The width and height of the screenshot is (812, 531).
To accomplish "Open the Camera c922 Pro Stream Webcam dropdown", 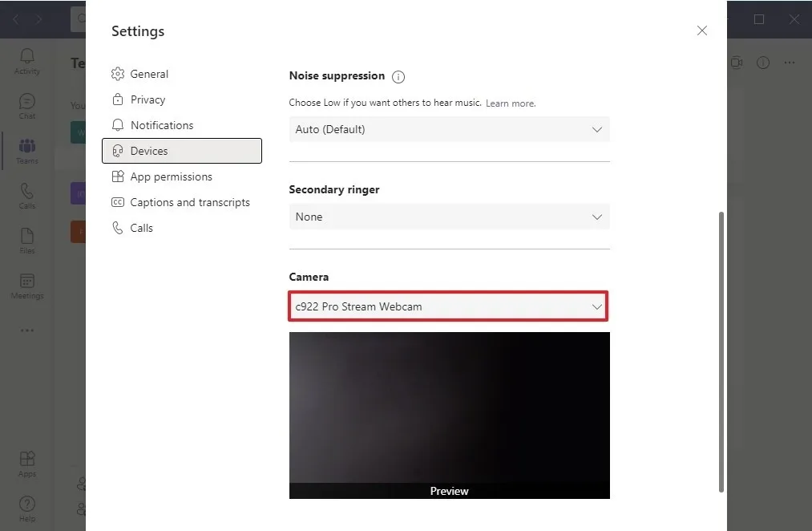I will coord(448,306).
